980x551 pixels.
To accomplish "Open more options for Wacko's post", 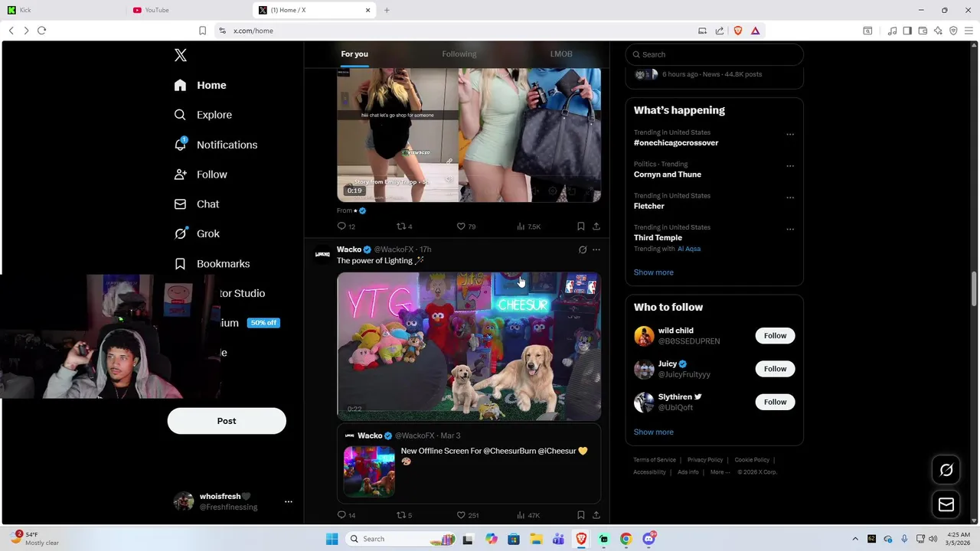I will (x=596, y=249).
